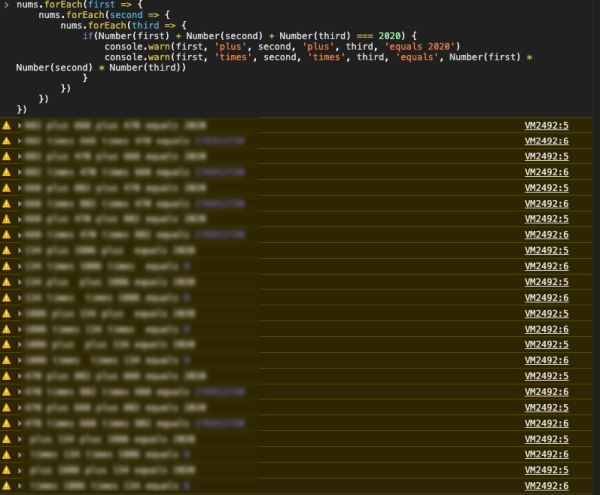Click the nums.forEach(first => line of code

click(x=66, y=5)
